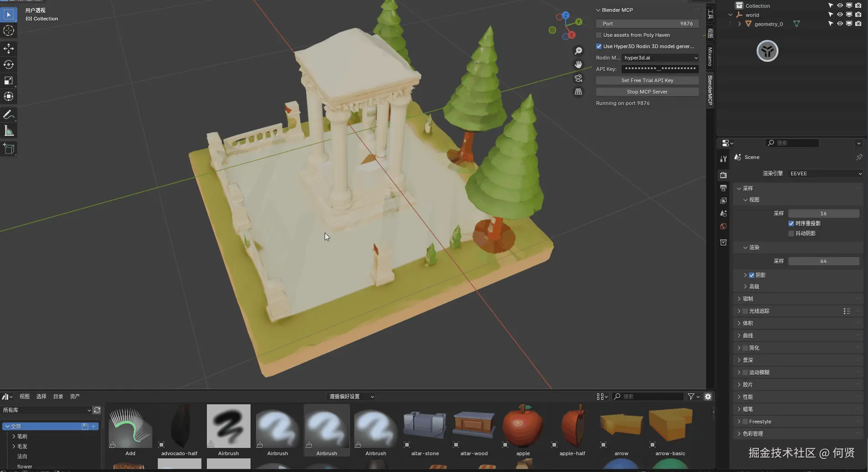Open the Render properties tab icon

(723, 175)
